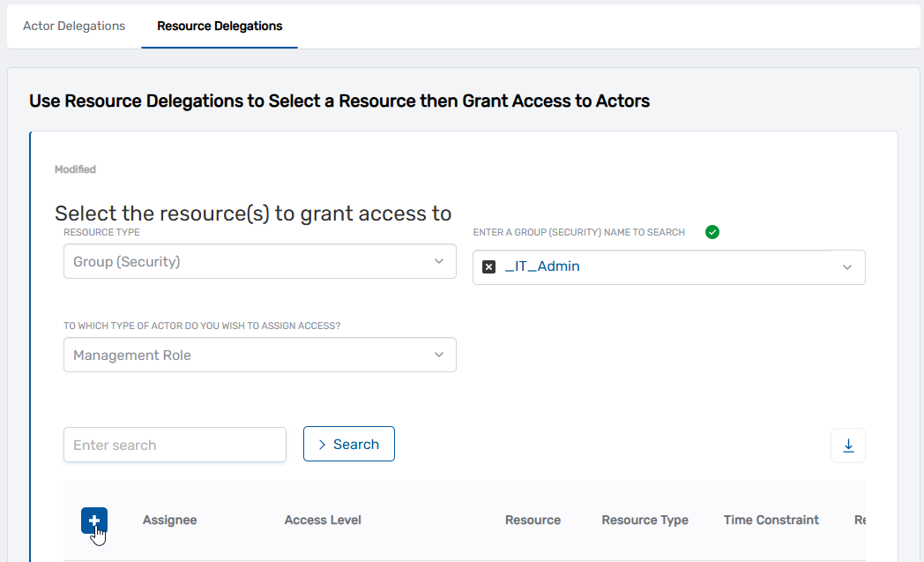The width and height of the screenshot is (924, 562).
Task: Select the Resource Delegations tab
Action: click(220, 26)
